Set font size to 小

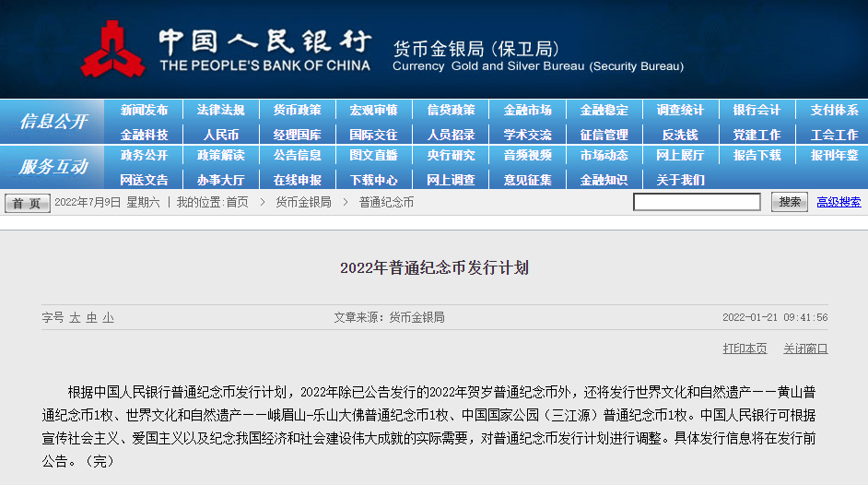pos(108,318)
